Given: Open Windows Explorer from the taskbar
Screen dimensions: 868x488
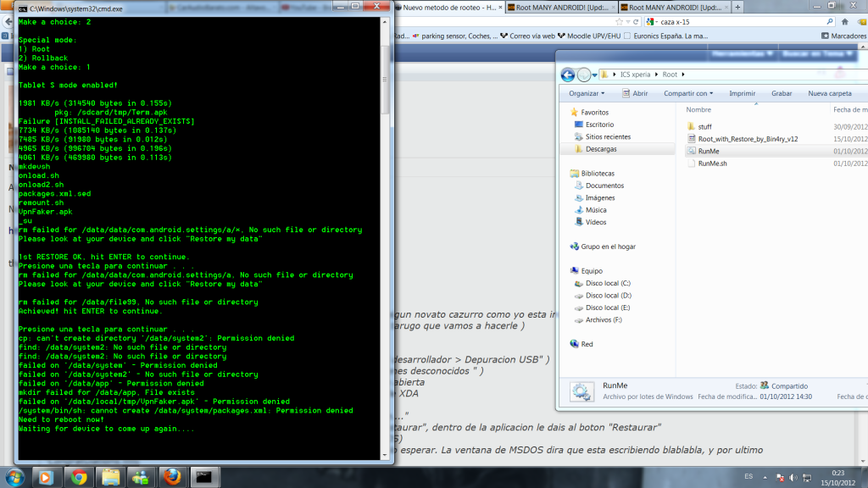Looking at the screenshot, I should (x=110, y=476).
